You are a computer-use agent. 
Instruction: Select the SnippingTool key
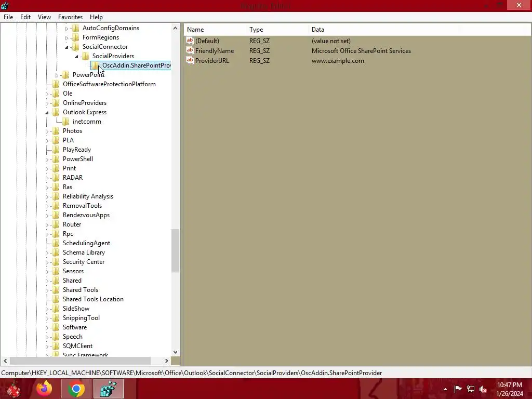coord(81,318)
